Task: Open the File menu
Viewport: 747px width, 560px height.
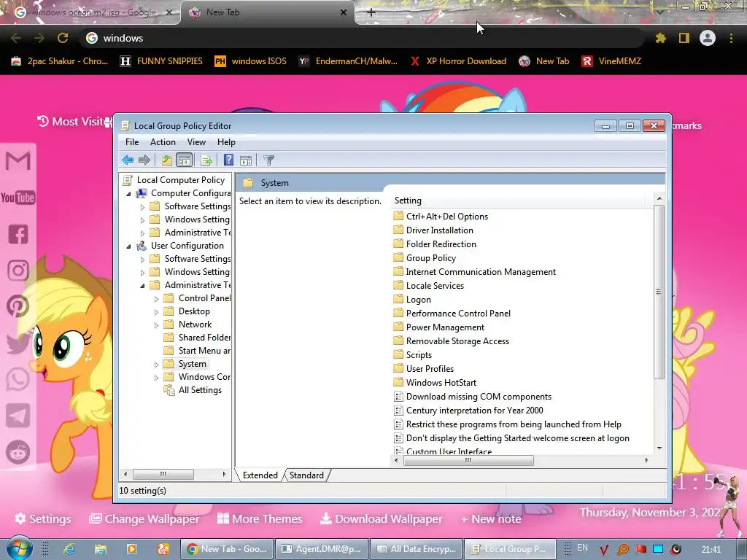Action: (132, 142)
